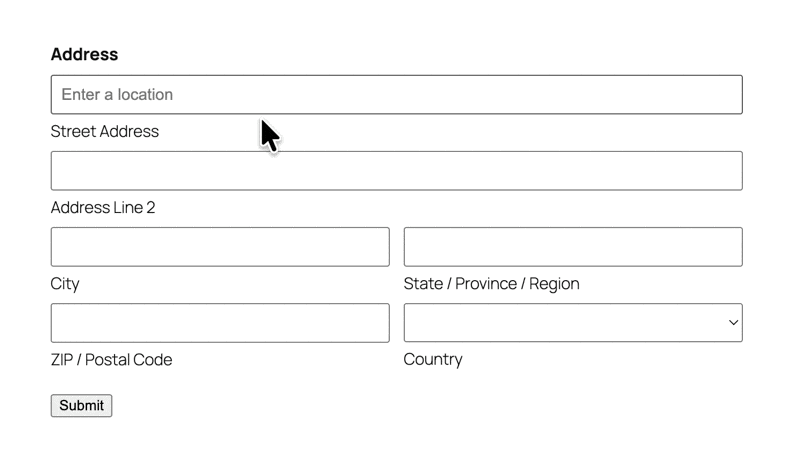Screen dimensions: 800x469
Task: Focus the ZIP / Postal Code field
Action: tap(220, 323)
